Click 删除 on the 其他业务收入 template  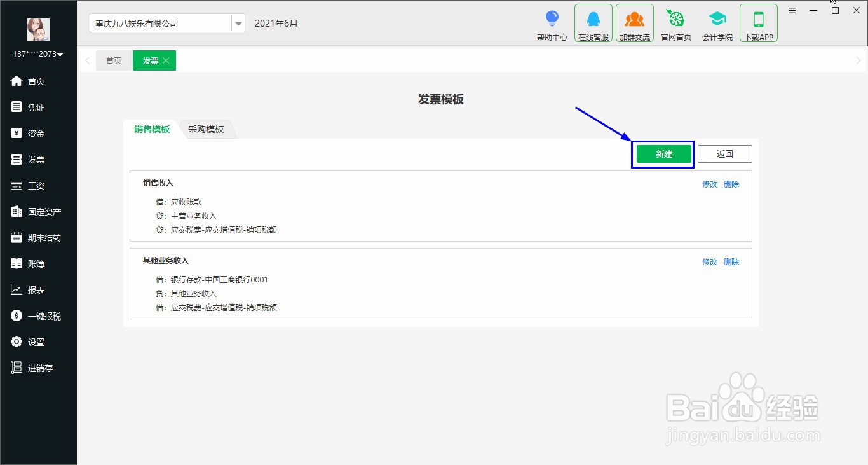point(731,261)
